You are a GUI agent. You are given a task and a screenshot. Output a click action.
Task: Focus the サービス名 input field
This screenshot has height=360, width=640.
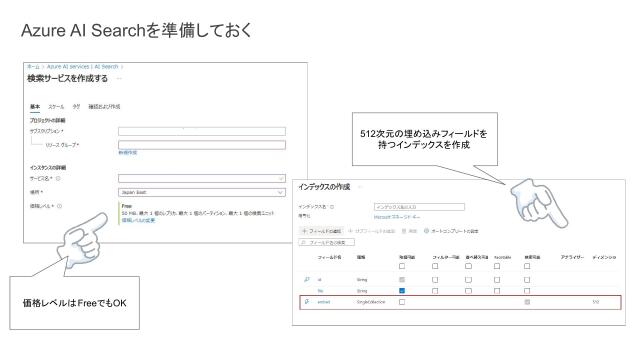202,178
